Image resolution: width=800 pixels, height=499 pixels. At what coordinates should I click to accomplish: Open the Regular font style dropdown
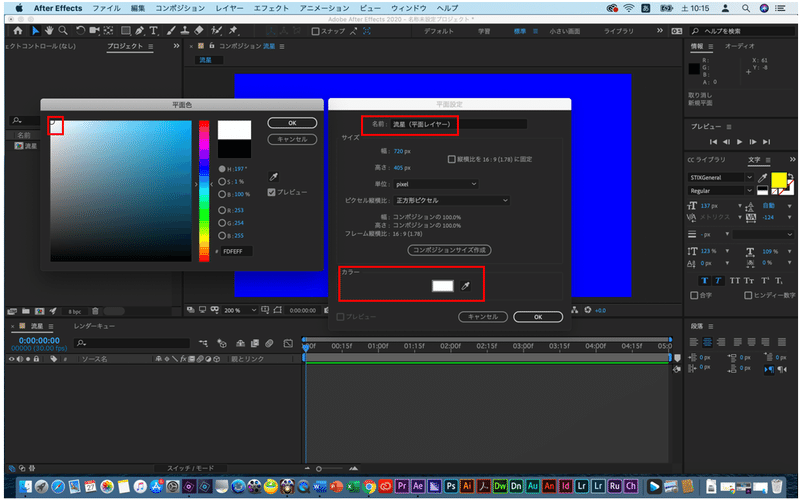720,191
